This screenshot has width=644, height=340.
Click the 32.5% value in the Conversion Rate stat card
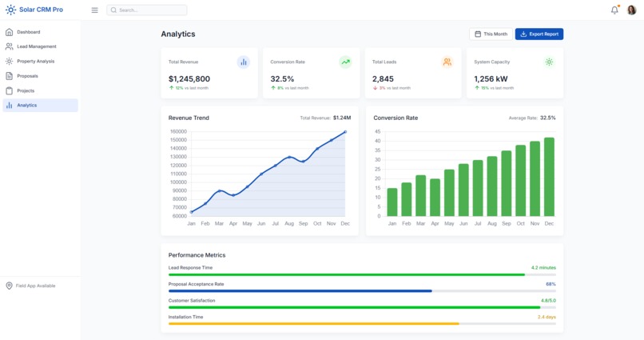tap(282, 79)
